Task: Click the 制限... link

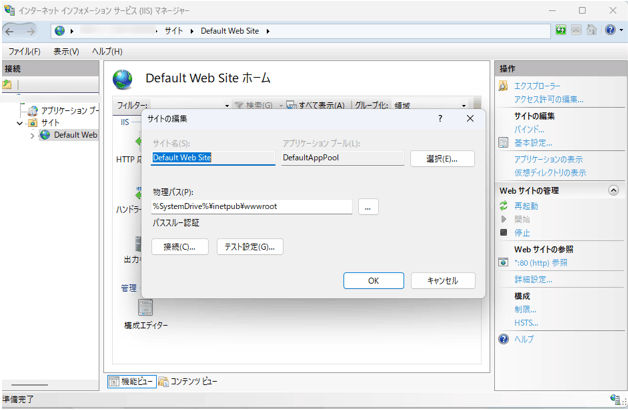Action: pyautogui.click(x=525, y=309)
